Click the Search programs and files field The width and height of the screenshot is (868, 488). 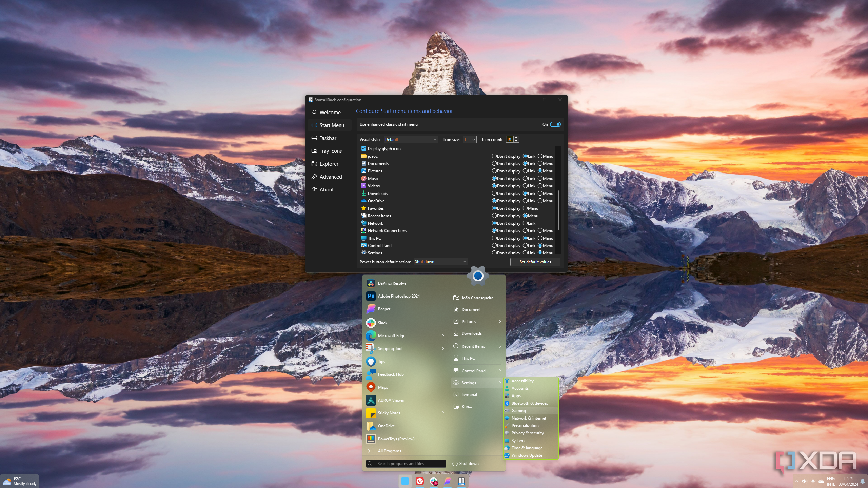[406, 464]
